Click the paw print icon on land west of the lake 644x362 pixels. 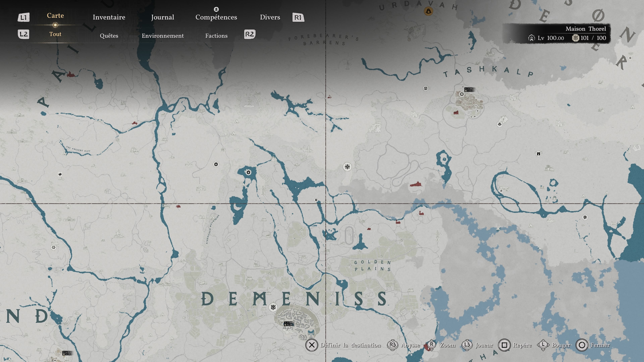click(216, 164)
